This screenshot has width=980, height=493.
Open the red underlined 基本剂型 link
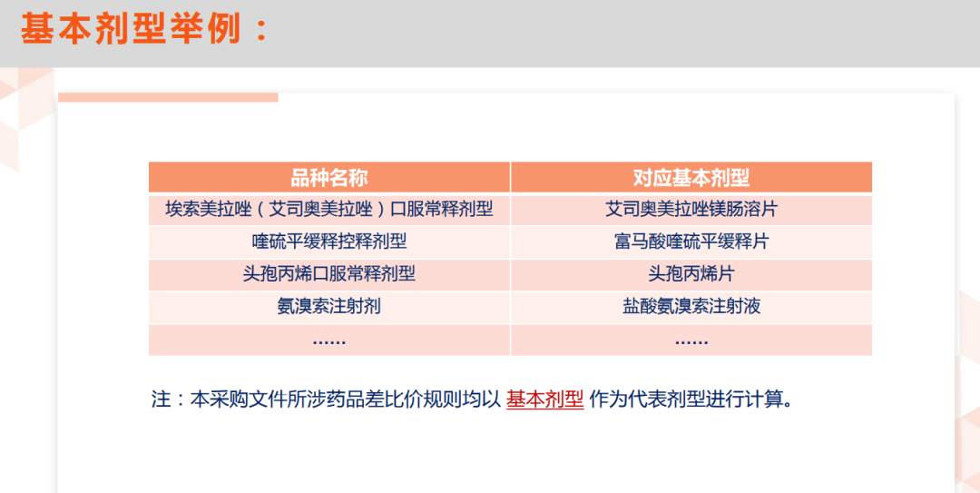(x=544, y=399)
